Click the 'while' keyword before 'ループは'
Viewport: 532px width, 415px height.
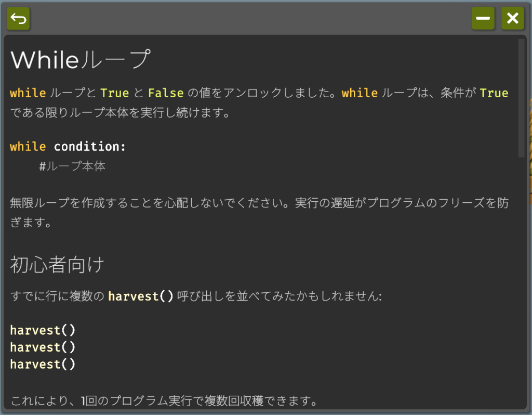(360, 93)
